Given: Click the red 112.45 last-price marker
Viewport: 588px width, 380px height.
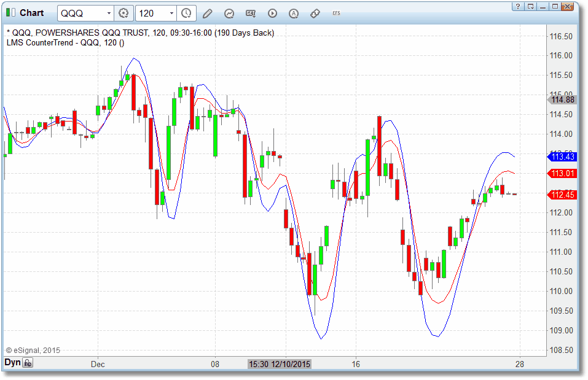Looking at the screenshot, I should pos(562,195).
